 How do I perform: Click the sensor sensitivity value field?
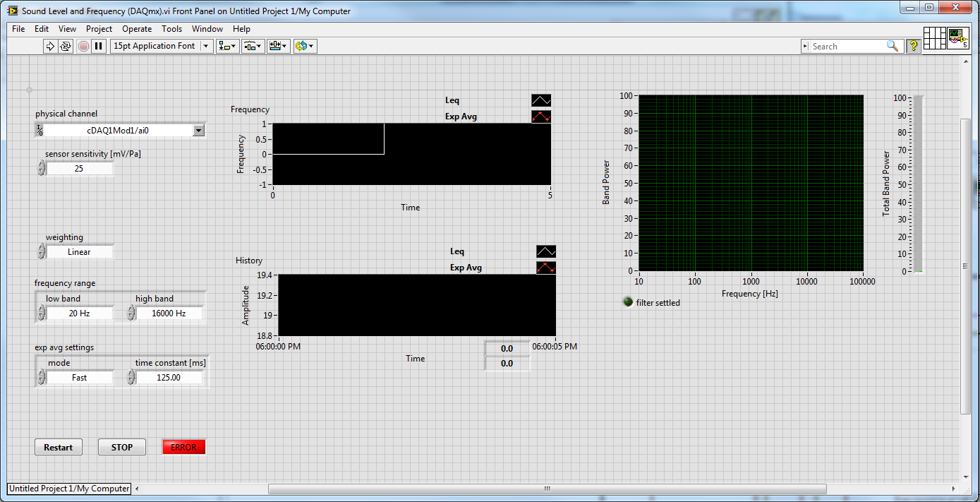(79, 169)
